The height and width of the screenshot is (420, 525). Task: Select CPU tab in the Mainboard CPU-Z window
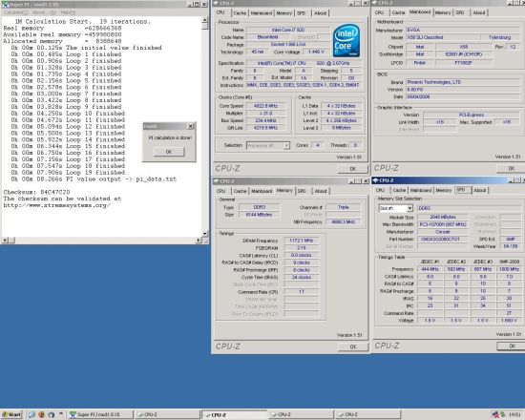coord(379,12)
